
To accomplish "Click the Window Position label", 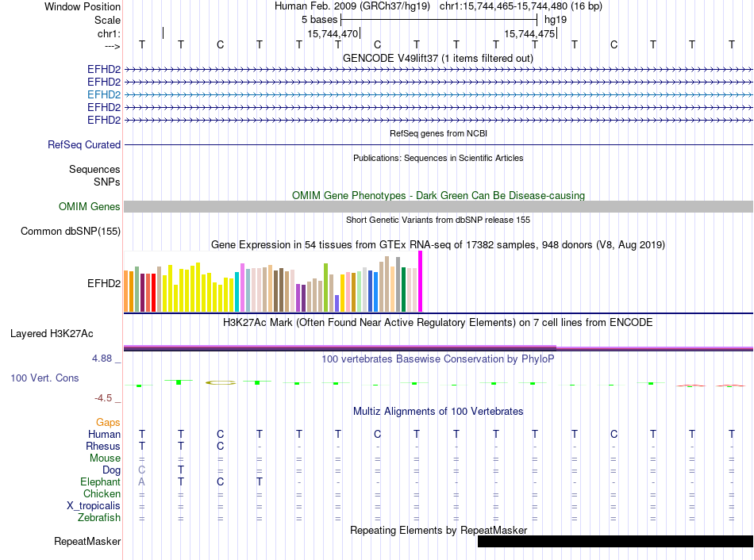I will pyautogui.click(x=83, y=6).
